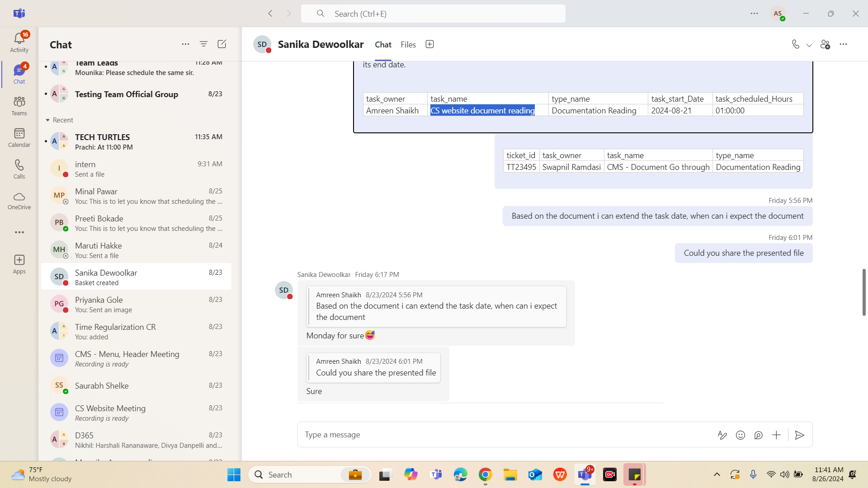Open attach and actions plus menu
This screenshot has width=868, height=488.
pyautogui.click(x=776, y=435)
